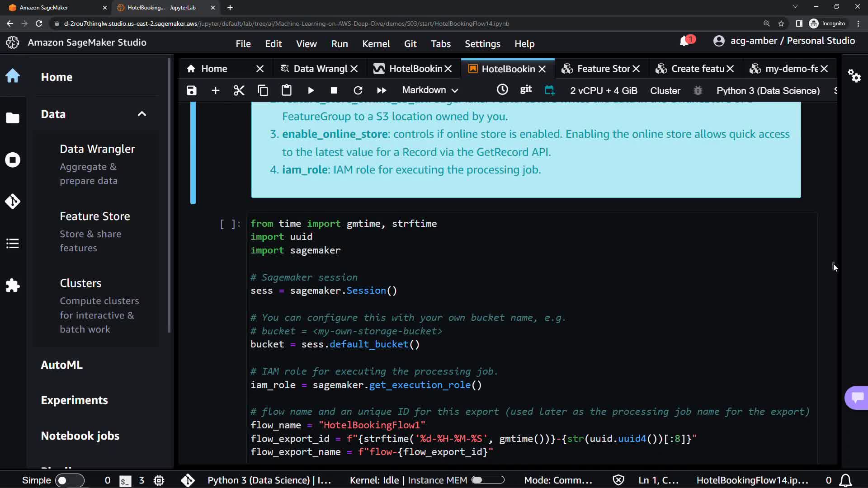
Task: Open the Kernel menu
Action: 375,44
